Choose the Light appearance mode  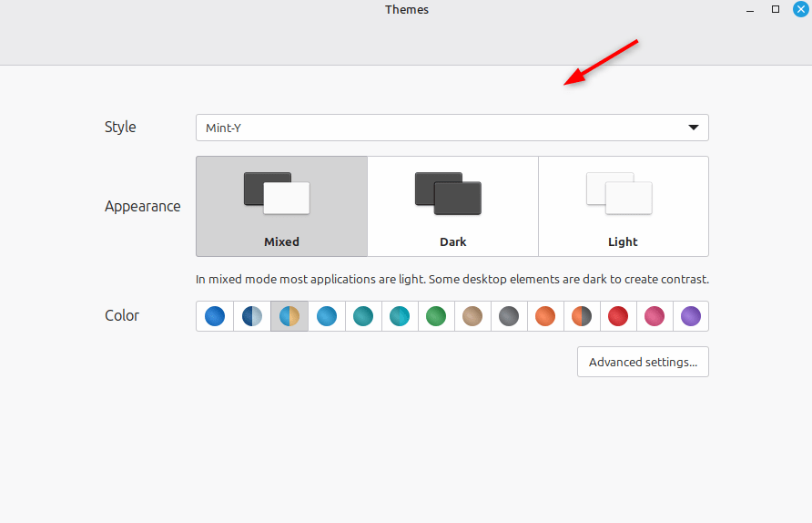[624, 206]
